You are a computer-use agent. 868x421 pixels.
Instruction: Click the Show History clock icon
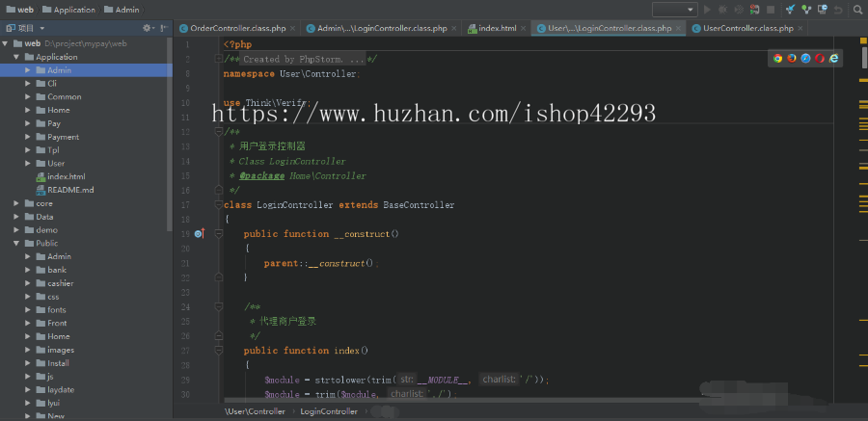coord(823,10)
